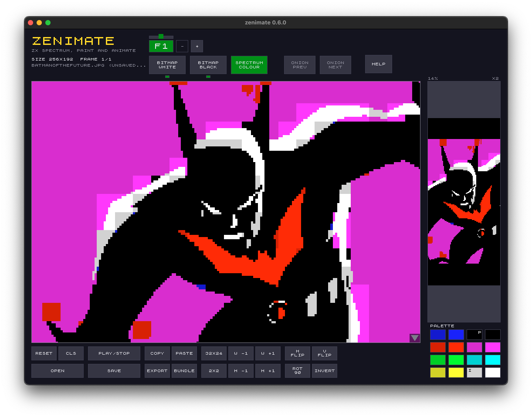The width and height of the screenshot is (532, 417).
Task: Paste into the current frame
Action: coord(184,353)
